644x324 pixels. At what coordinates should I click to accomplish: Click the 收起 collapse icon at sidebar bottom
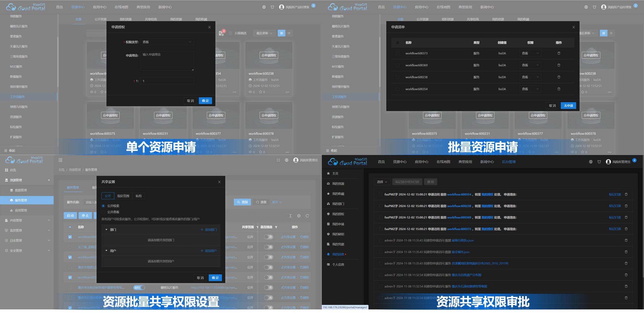point(6,150)
